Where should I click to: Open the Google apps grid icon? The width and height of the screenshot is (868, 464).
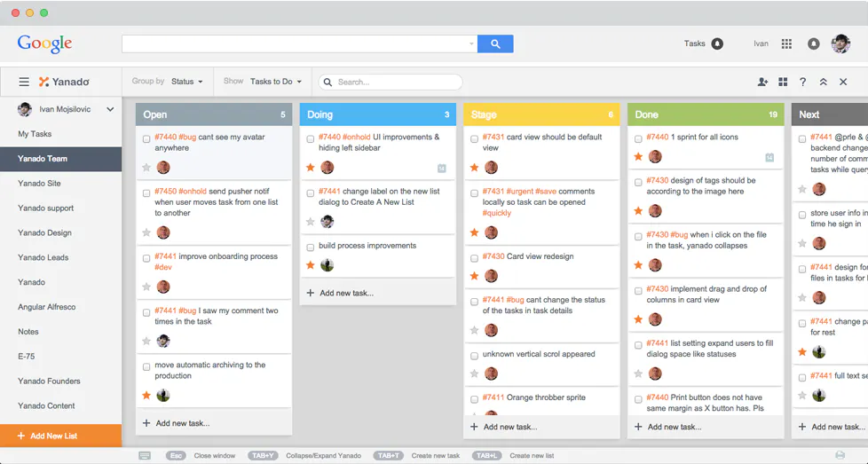786,43
